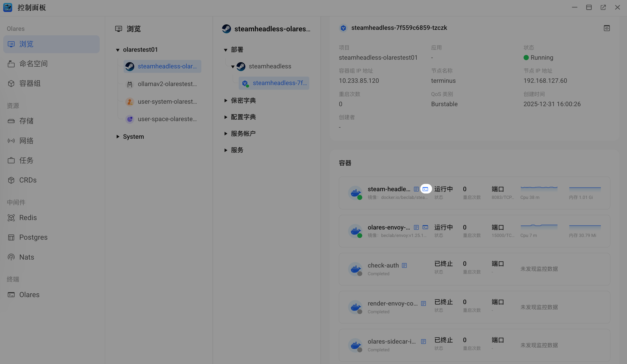The width and height of the screenshot is (627, 364).
Task: Collapse the olarestest01 tree node
Action: pyautogui.click(x=118, y=50)
